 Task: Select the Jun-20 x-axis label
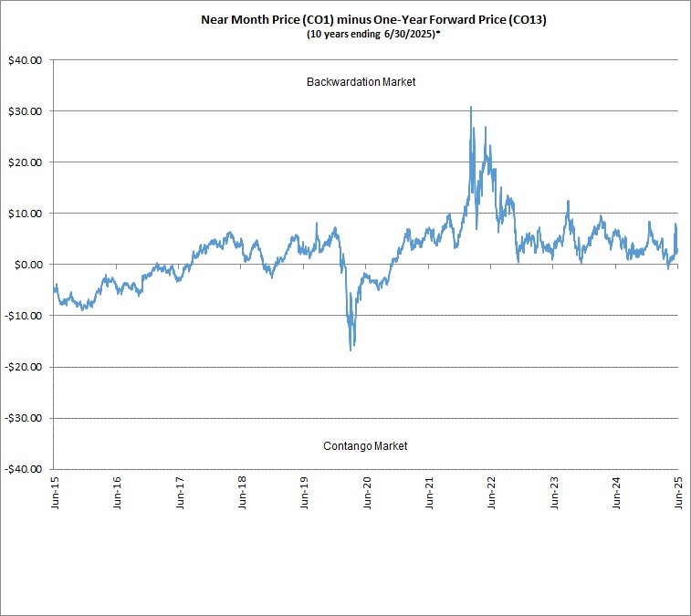[x=367, y=493]
